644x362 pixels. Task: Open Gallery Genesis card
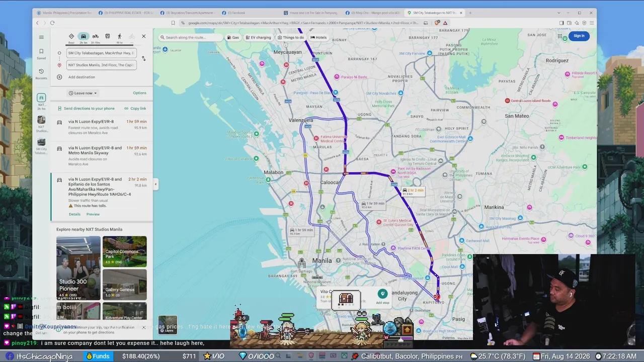pos(125,284)
